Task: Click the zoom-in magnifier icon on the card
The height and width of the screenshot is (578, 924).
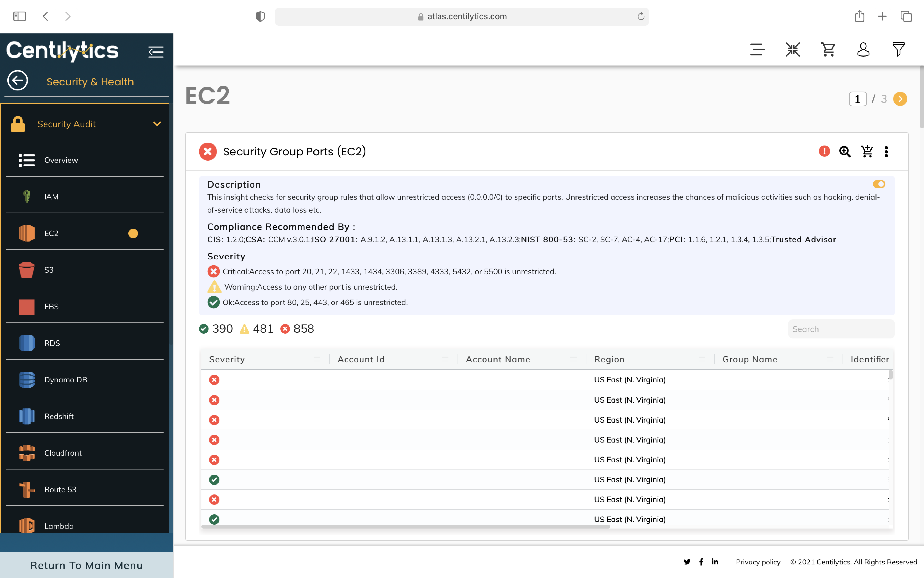Action: 845,152
